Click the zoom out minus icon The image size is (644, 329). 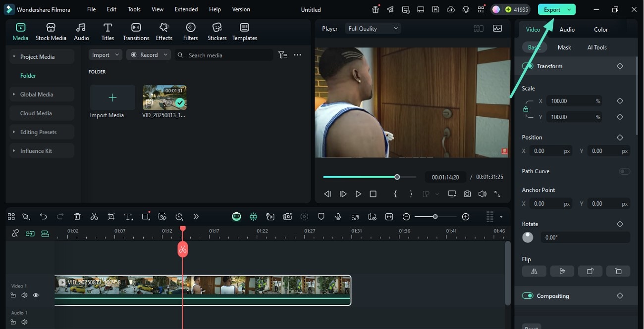coord(406,217)
